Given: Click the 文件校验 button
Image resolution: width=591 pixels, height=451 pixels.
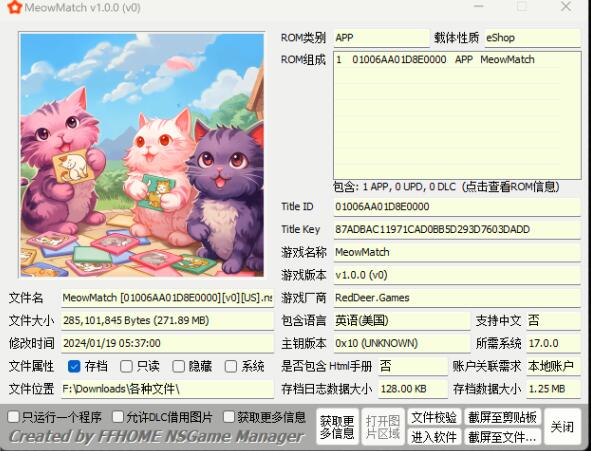Looking at the screenshot, I should (x=434, y=417).
